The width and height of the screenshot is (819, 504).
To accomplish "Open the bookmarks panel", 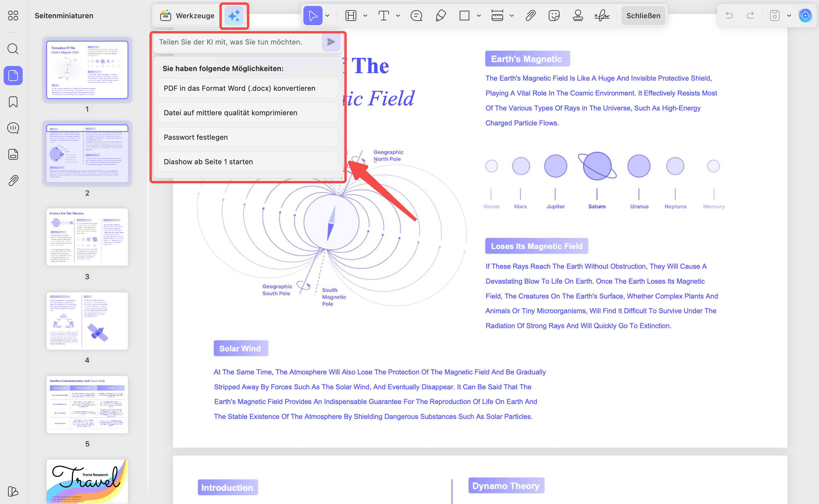I will 13,102.
